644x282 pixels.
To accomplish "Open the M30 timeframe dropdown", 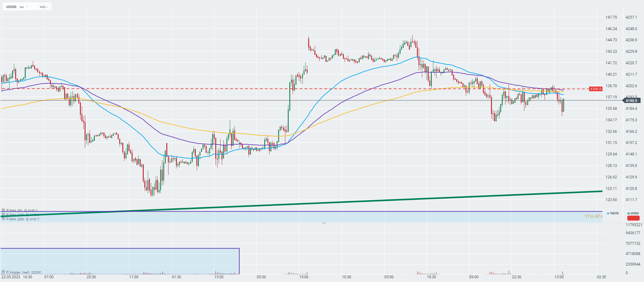I will coord(44,7).
